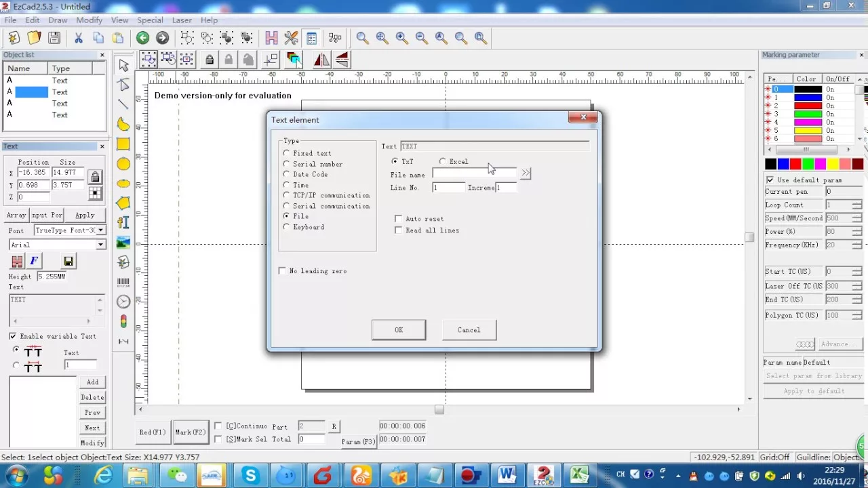Click OK in Text element dialog

click(x=399, y=330)
